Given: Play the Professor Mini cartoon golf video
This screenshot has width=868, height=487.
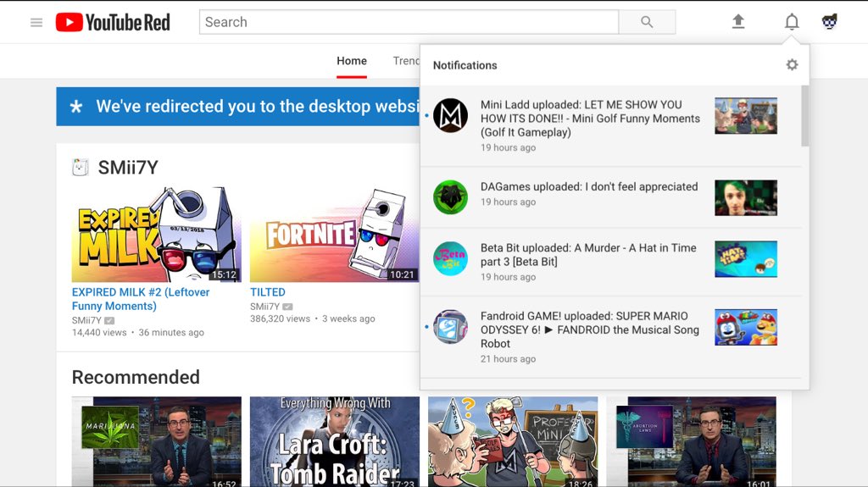Looking at the screenshot, I should tap(513, 441).
